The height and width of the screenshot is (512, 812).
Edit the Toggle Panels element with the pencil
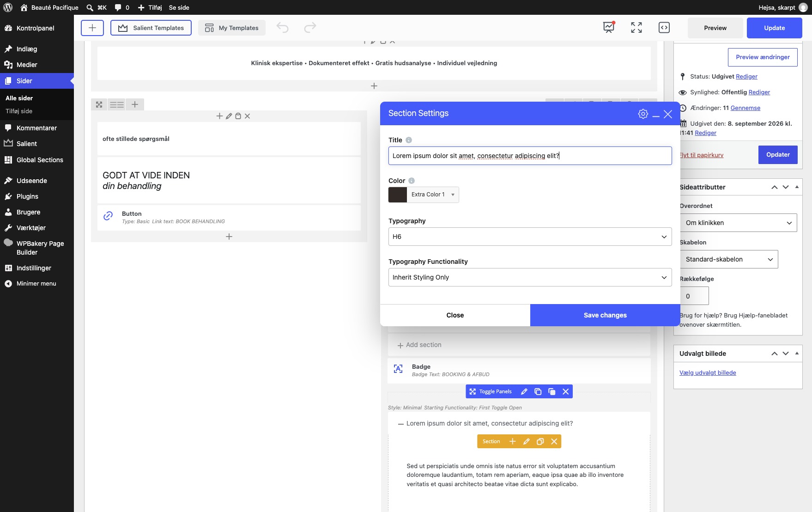tap(524, 391)
